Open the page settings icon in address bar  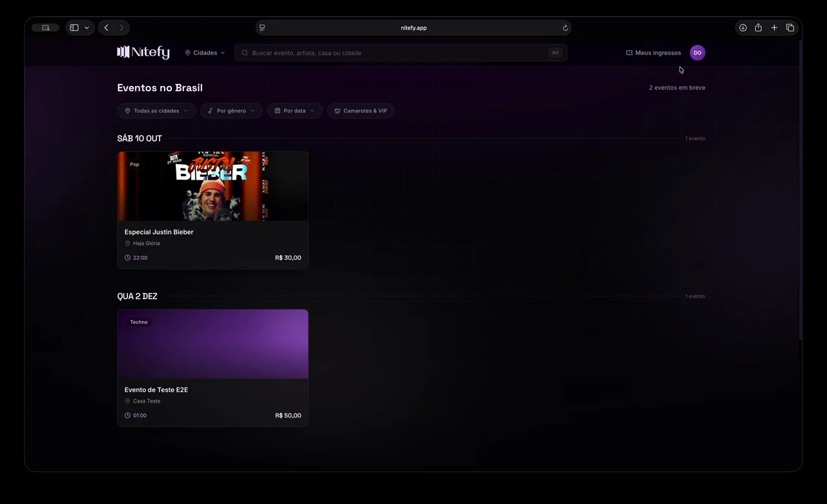pyautogui.click(x=262, y=28)
